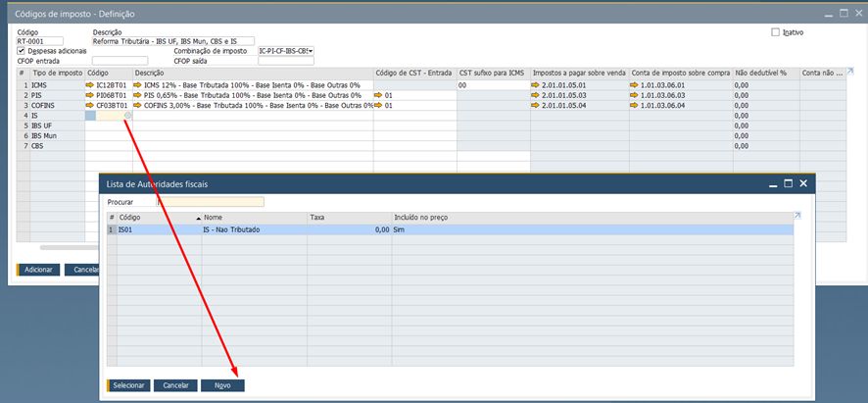Click the Procurar search field
This screenshot has height=403, width=868.
point(210,202)
